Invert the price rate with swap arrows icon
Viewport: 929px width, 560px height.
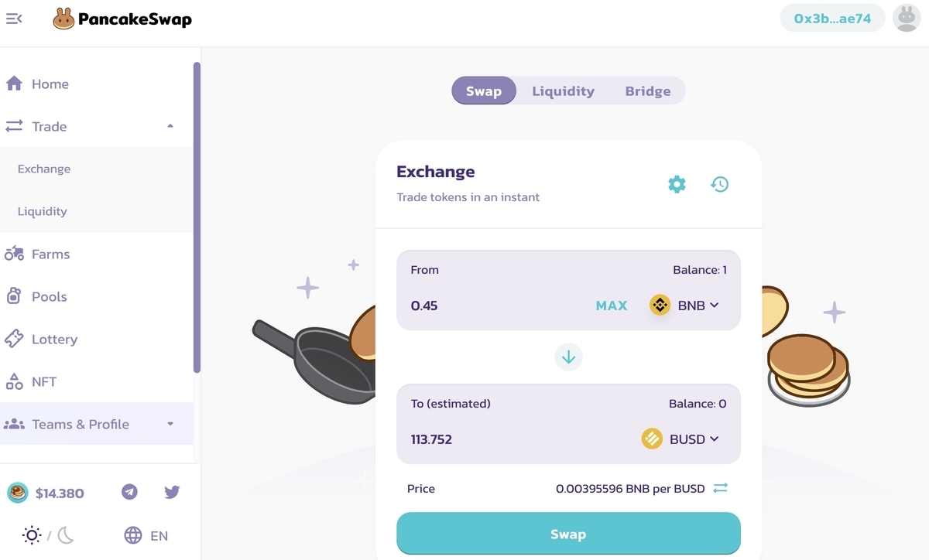click(721, 488)
